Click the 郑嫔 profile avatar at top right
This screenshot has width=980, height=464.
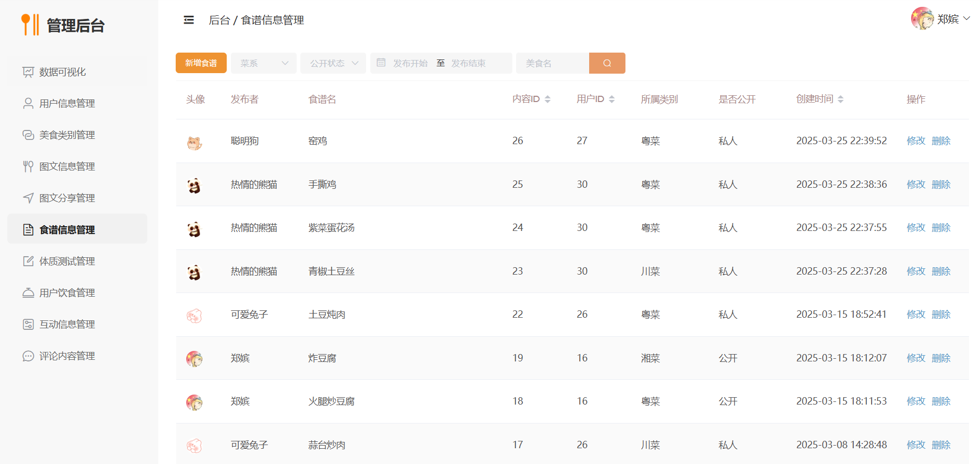click(x=922, y=18)
